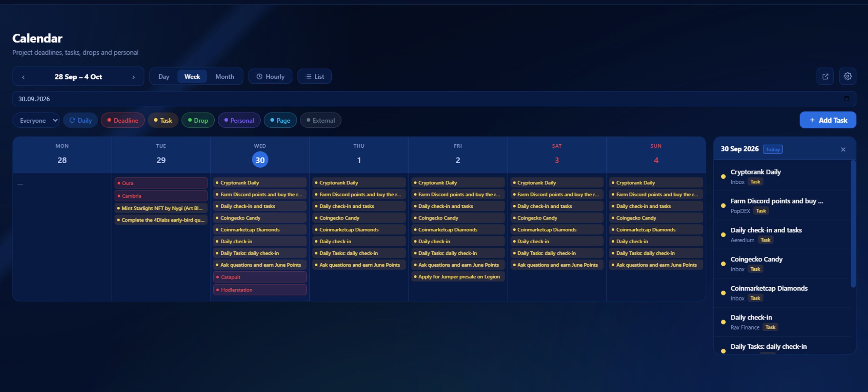Screen dimensions: 868x392
Task: Go to previous week with left chevron
Action: pos(23,77)
